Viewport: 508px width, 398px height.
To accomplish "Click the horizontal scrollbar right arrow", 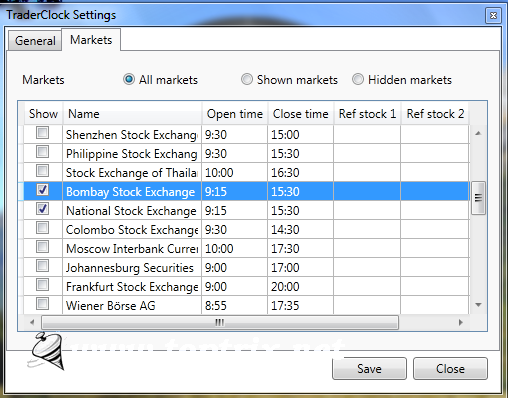I will [x=461, y=322].
